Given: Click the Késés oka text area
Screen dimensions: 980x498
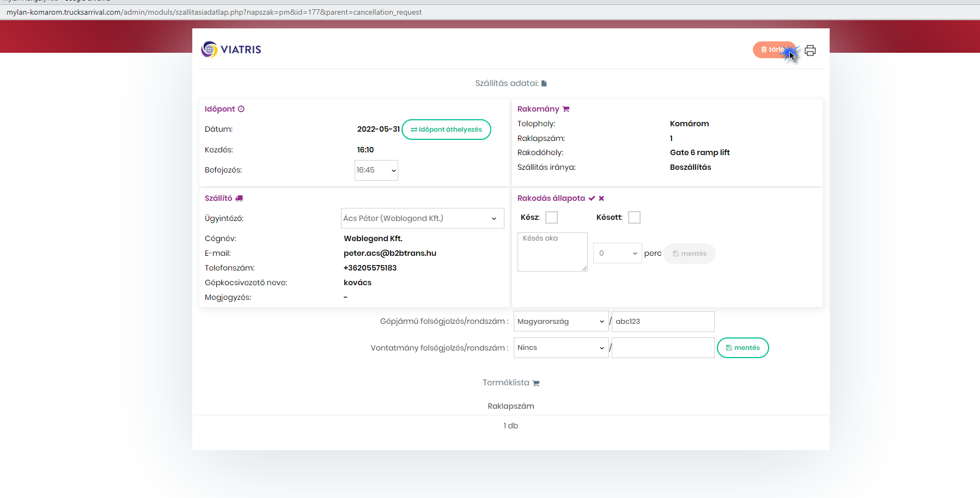Looking at the screenshot, I should (552, 252).
